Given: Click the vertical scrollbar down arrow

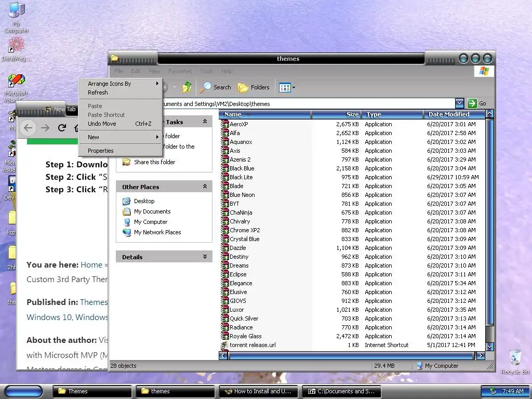Looking at the screenshot, I should coord(489,347).
